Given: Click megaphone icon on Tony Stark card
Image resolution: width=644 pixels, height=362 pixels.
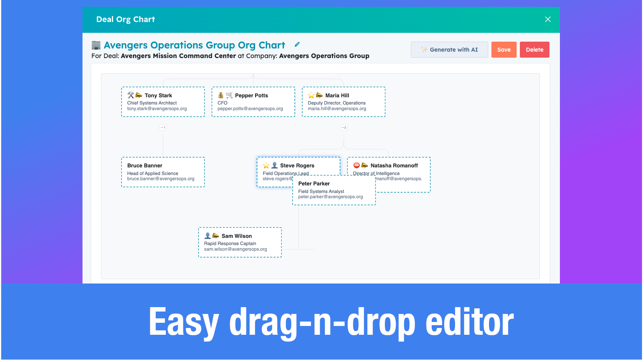Looking at the screenshot, I should 139,95.
